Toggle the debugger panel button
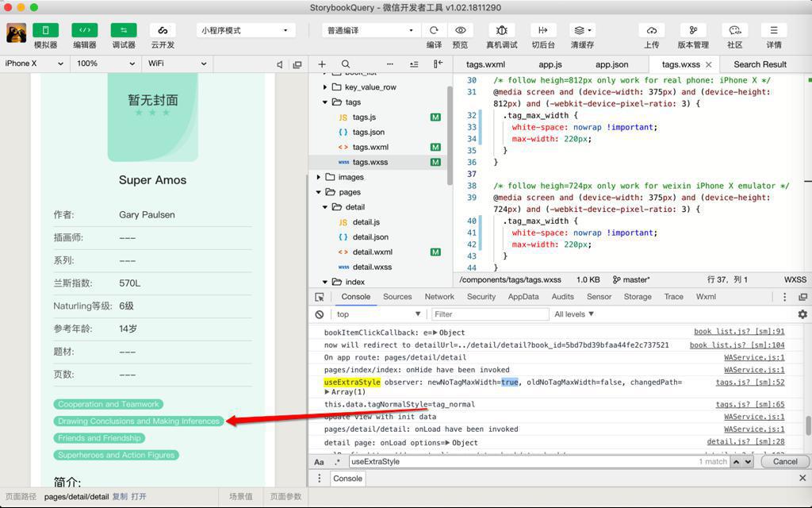 click(x=123, y=30)
